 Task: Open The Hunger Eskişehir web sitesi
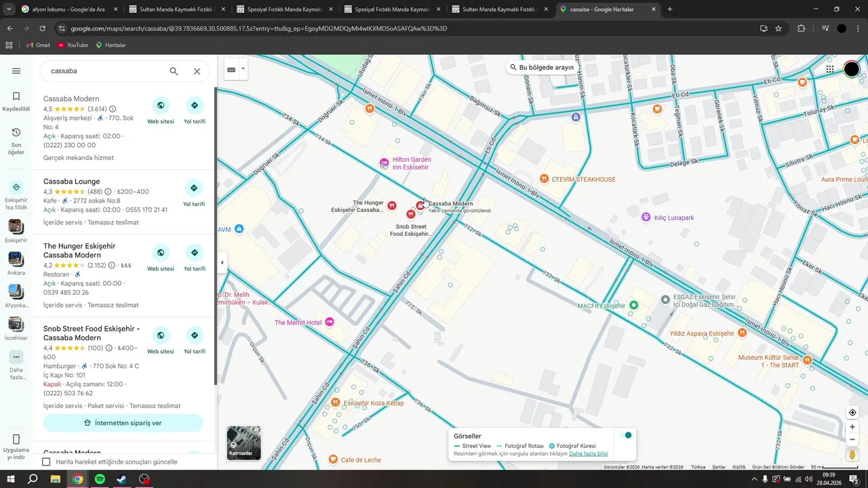tap(161, 258)
